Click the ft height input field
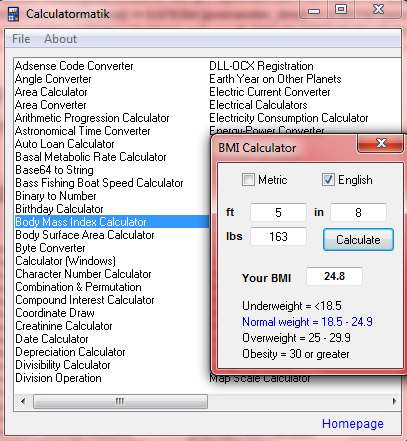407x441 pixels. (278, 212)
